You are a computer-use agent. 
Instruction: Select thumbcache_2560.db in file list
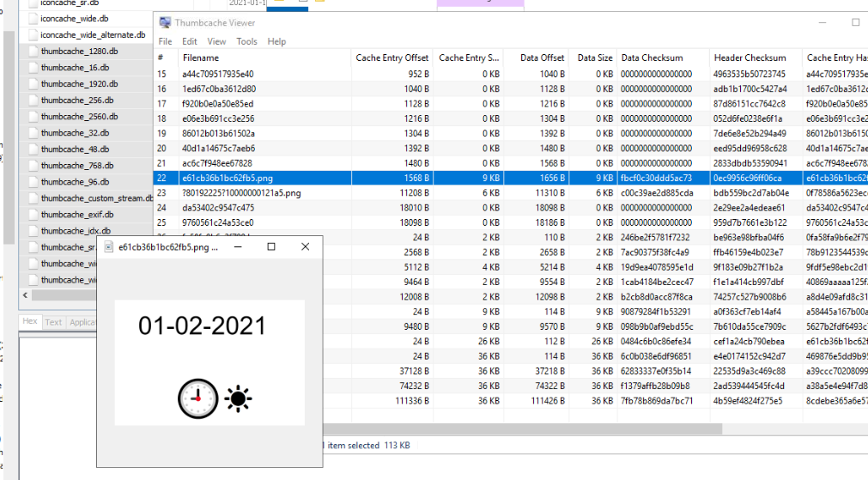79,116
